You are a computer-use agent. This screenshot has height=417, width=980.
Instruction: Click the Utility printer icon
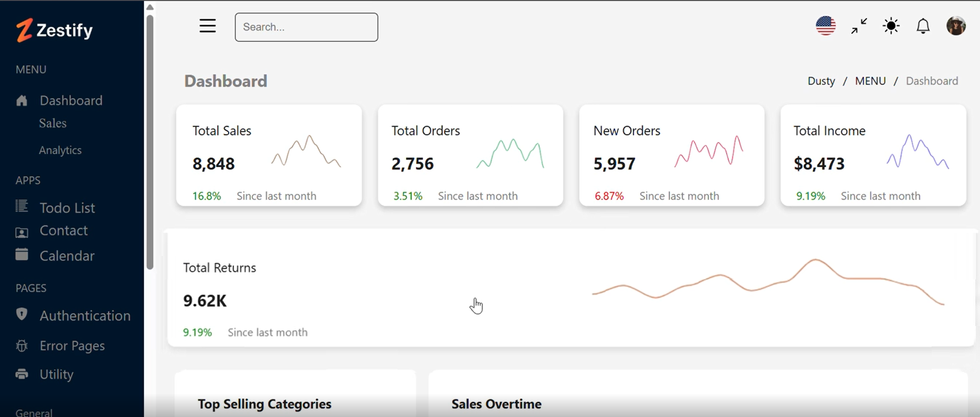21,374
